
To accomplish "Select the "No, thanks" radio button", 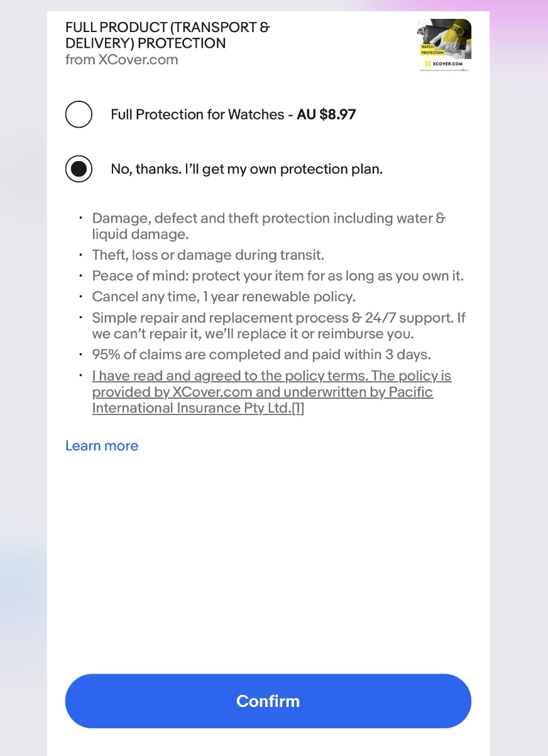I will point(79,169).
